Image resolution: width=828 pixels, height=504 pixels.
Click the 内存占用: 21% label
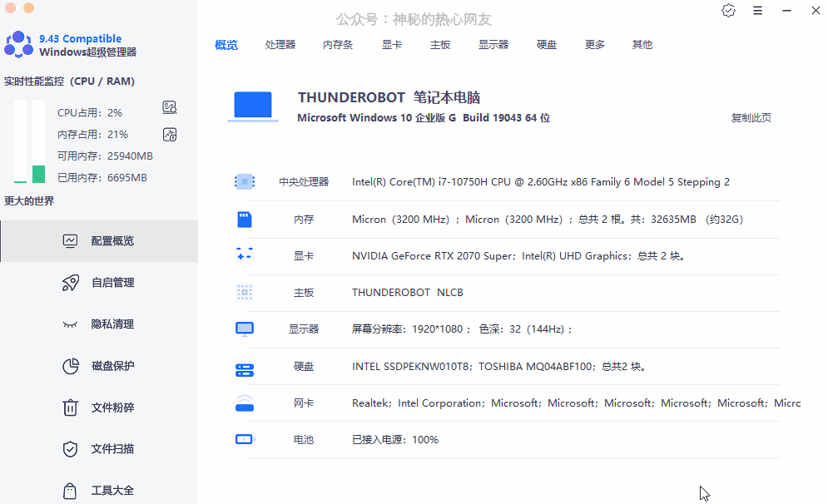click(x=92, y=135)
